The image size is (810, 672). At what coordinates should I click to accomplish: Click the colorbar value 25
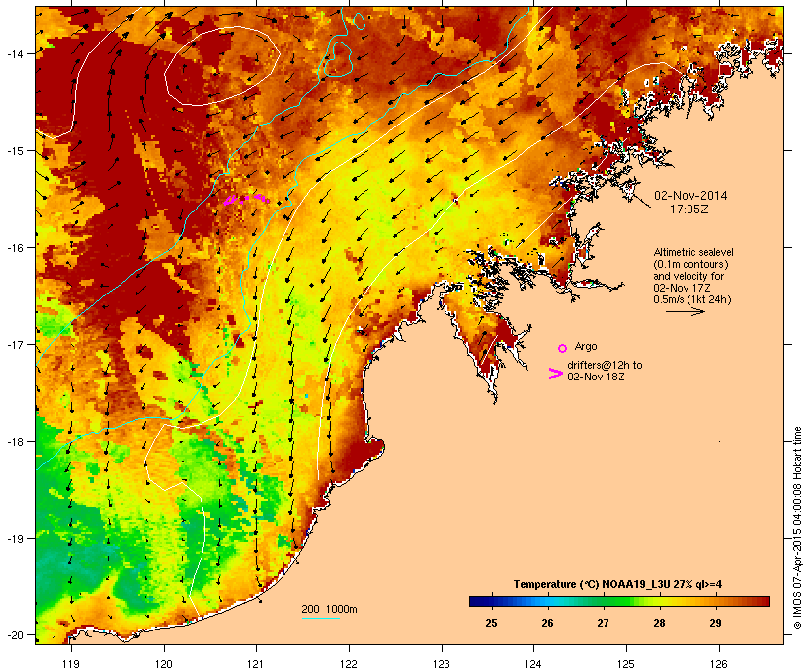point(491,623)
